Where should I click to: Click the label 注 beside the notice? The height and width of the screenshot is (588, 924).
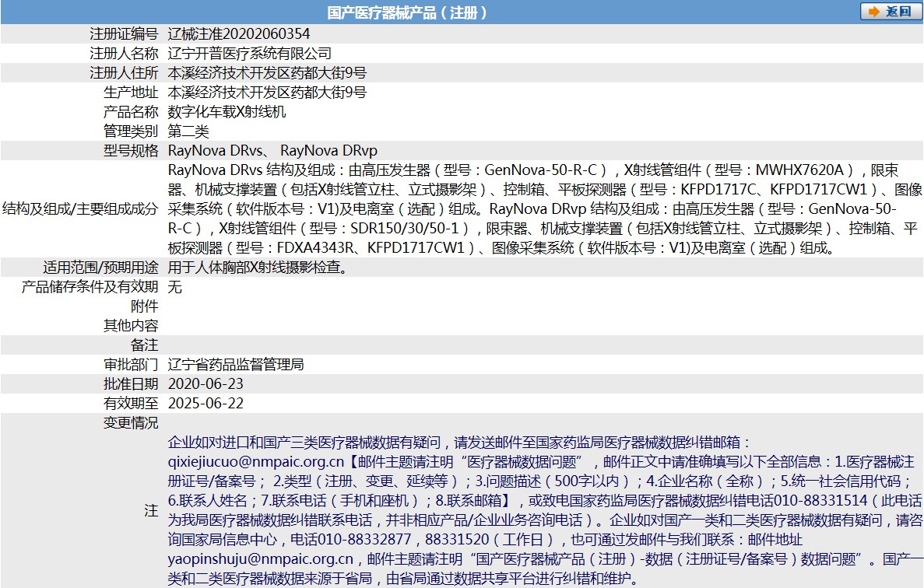tap(152, 510)
